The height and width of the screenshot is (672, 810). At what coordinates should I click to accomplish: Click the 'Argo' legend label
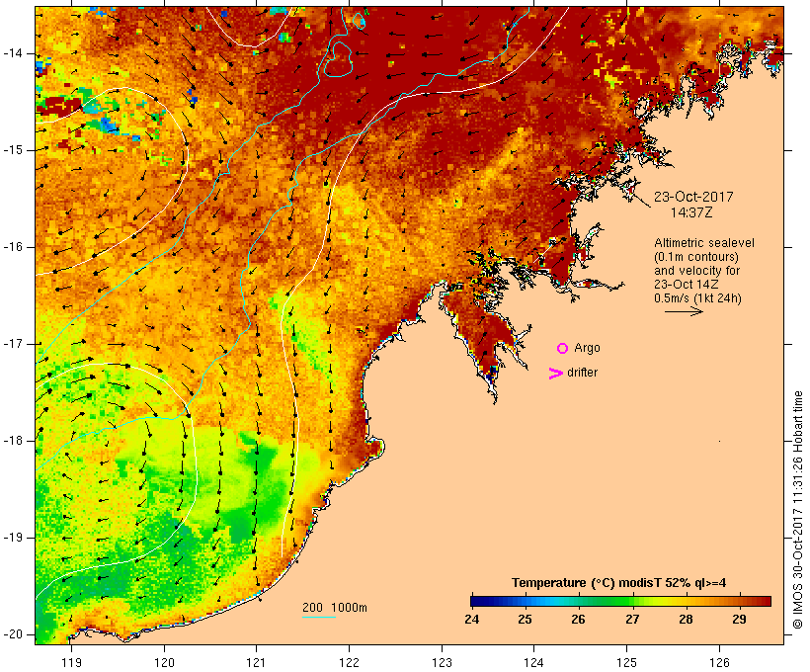point(587,348)
